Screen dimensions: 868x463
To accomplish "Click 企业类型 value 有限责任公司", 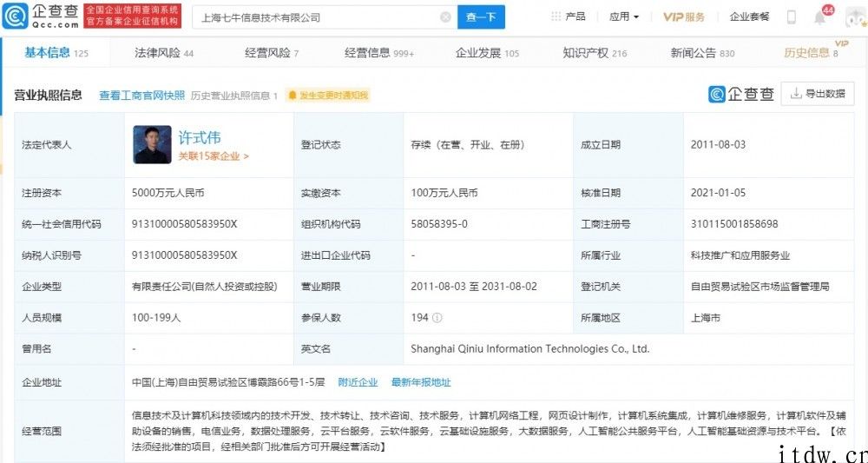I will click(x=204, y=287).
